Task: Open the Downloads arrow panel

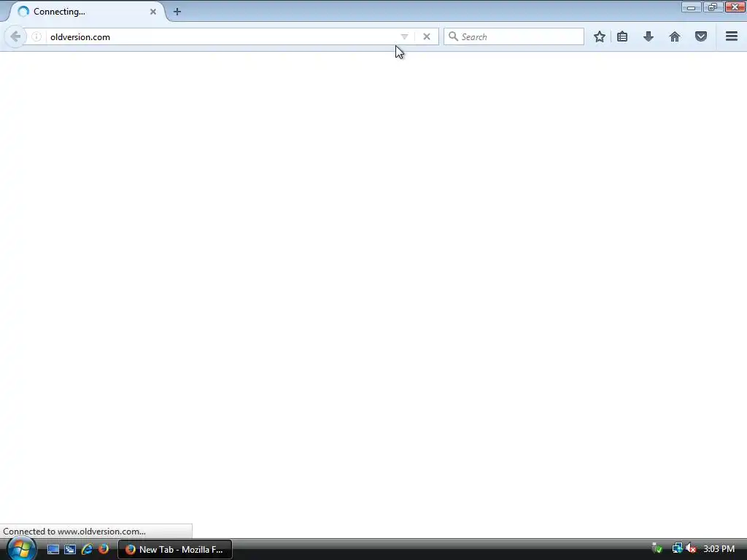Action: pos(648,36)
